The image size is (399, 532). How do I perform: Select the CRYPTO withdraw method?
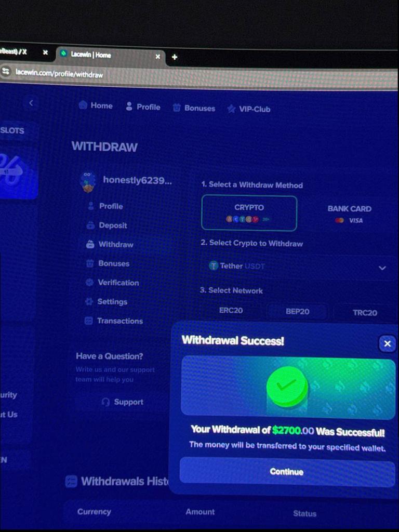[249, 214]
